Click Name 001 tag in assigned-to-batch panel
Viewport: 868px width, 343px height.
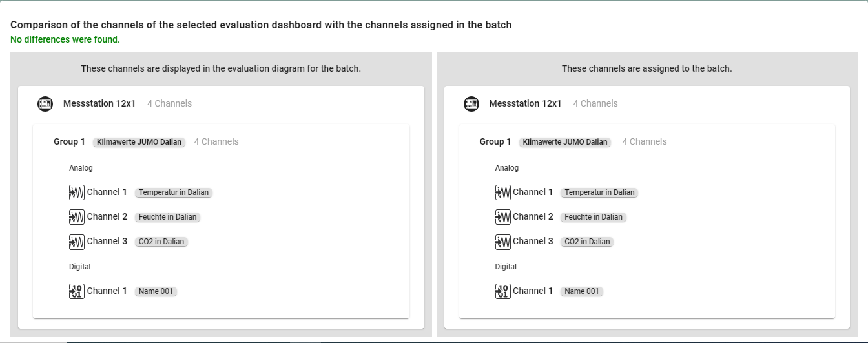(x=581, y=291)
